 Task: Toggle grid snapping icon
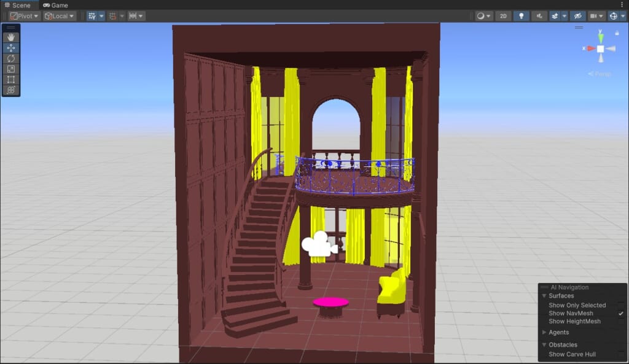113,16
